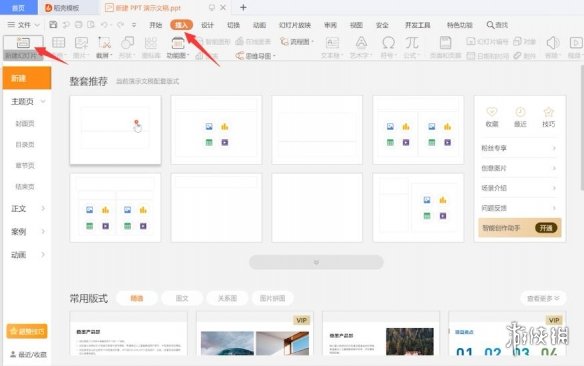Insert an Equation with the pi icon
Image resolution: width=584 pixels, height=366 pixels.
point(412,42)
